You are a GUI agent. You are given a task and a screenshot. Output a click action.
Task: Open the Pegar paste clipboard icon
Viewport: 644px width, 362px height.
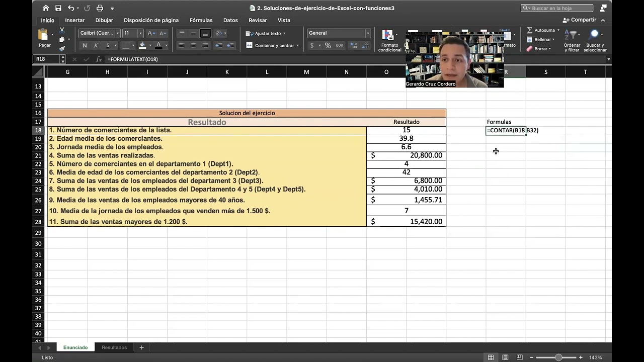pos(44,35)
